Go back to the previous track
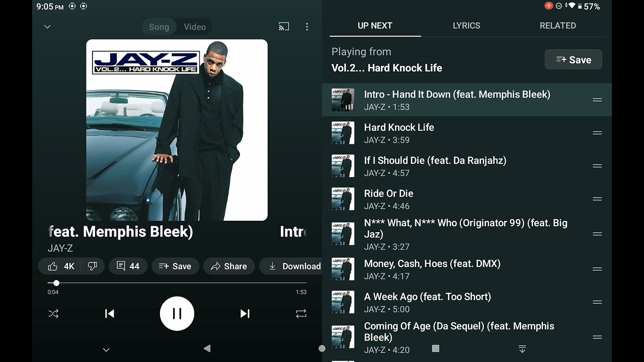Viewport: 644px width, 362px height. click(x=109, y=314)
